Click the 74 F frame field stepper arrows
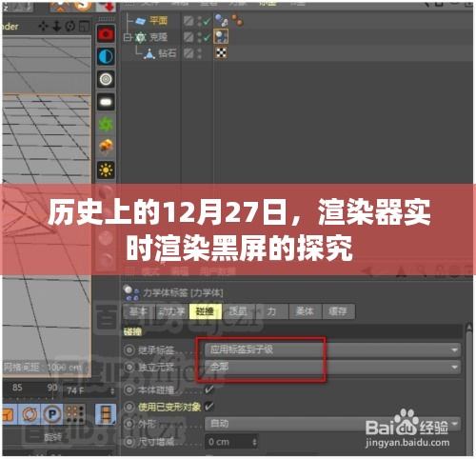Viewport: 476px width, 459px height. (111, 391)
